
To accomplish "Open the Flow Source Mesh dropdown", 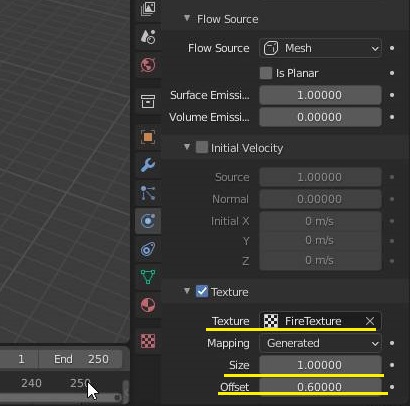I will (320, 48).
